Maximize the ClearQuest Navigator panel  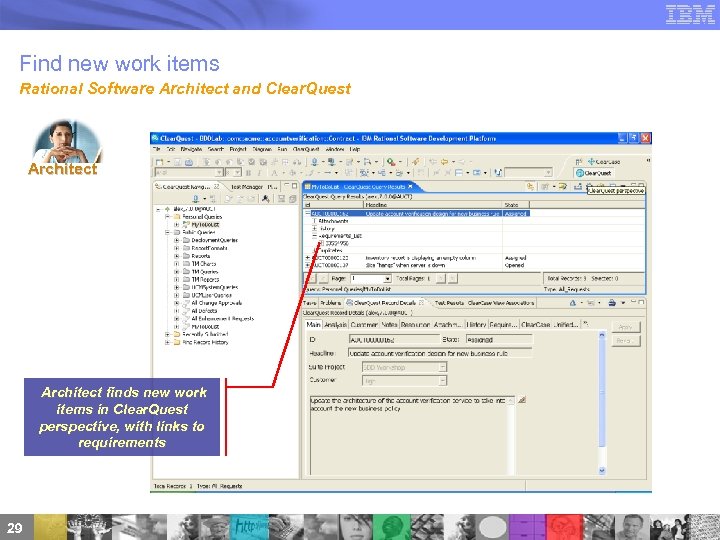point(294,186)
